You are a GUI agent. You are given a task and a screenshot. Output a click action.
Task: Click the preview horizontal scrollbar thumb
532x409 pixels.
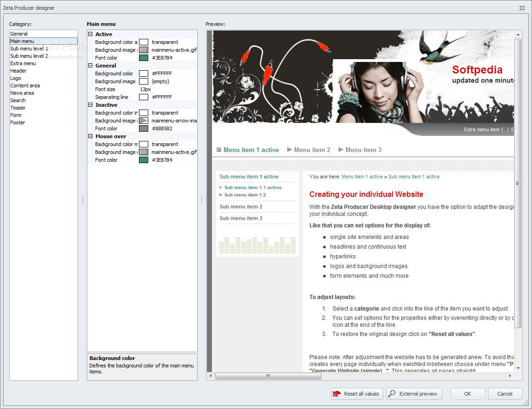click(x=268, y=376)
